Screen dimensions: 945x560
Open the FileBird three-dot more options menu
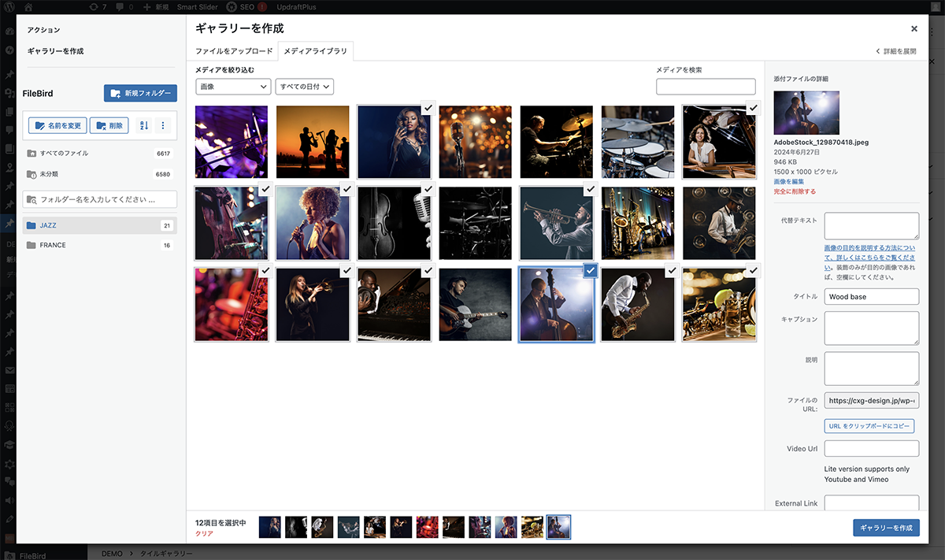coord(163,125)
